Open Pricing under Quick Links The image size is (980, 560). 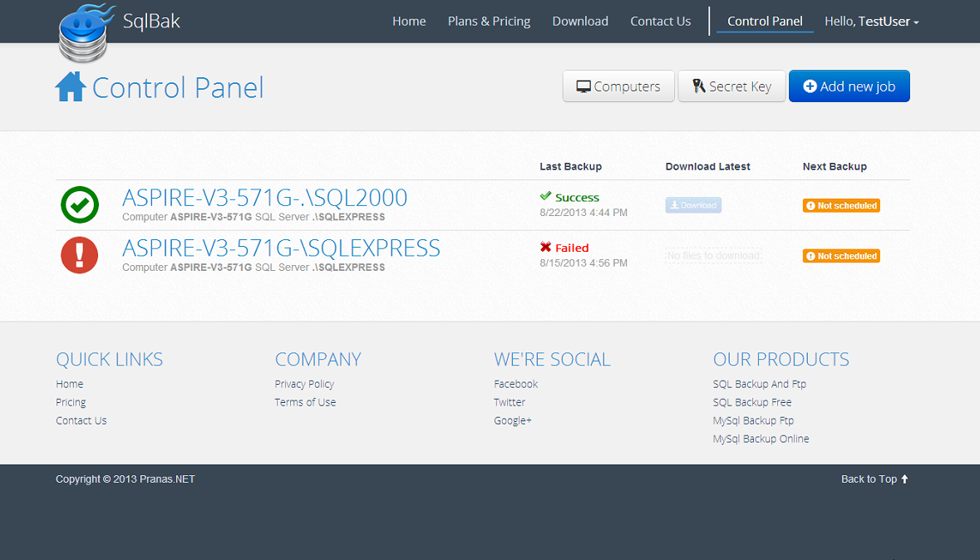(x=71, y=402)
